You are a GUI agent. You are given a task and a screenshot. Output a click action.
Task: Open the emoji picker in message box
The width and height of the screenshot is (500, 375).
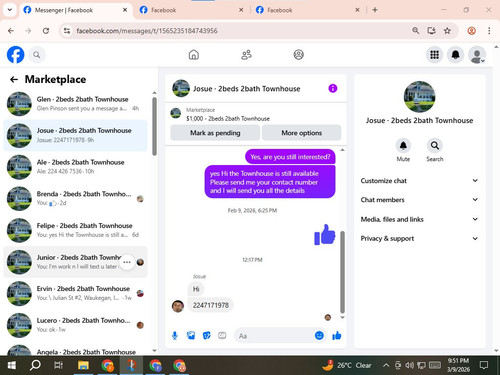[319, 335]
